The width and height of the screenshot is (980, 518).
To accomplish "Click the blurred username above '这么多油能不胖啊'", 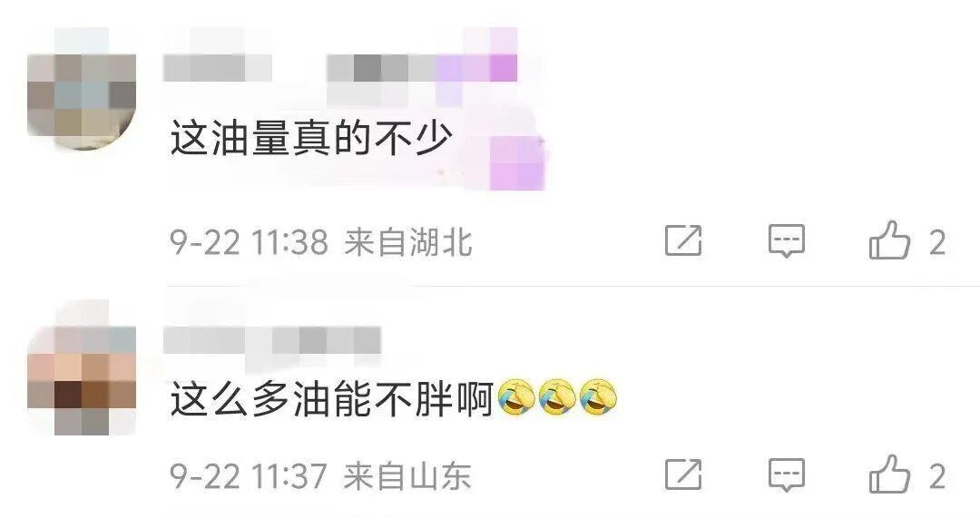I will 272,340.
